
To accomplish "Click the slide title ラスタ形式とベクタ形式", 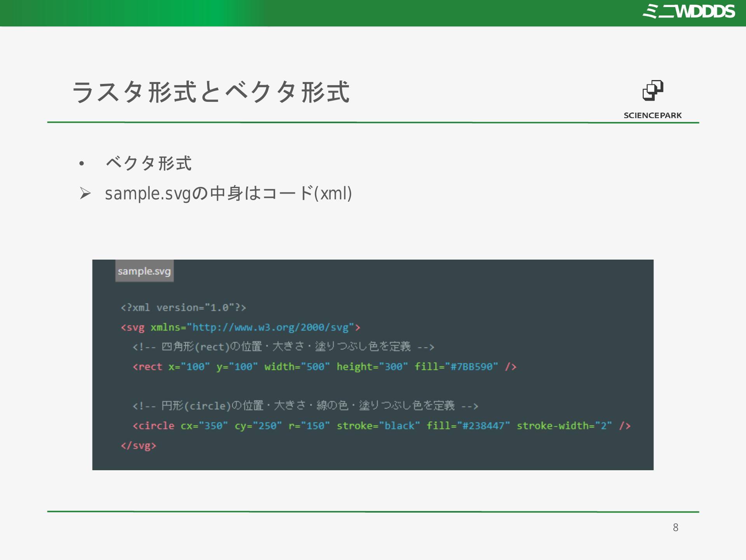I will pyautogui.click(x=211, y=92).
